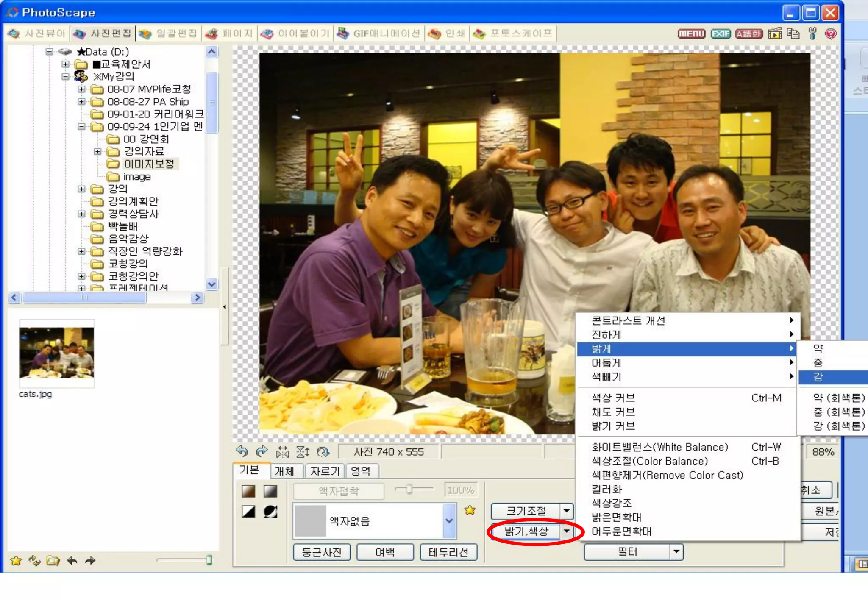The image size is (868, 601).
Task: Choose 화이트밸런스(White Balance) menu item
Action: coord(659,447)
